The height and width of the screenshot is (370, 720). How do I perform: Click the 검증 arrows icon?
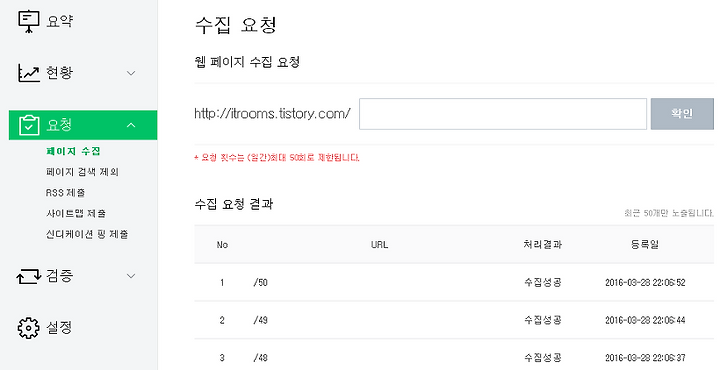(x=28, y=276)
